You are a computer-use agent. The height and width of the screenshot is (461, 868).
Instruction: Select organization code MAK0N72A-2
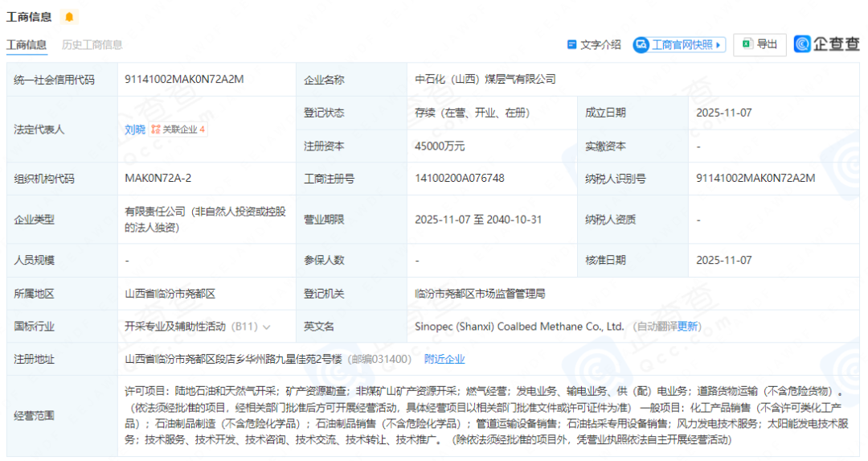pyautogui.click(x=158, y=178)
